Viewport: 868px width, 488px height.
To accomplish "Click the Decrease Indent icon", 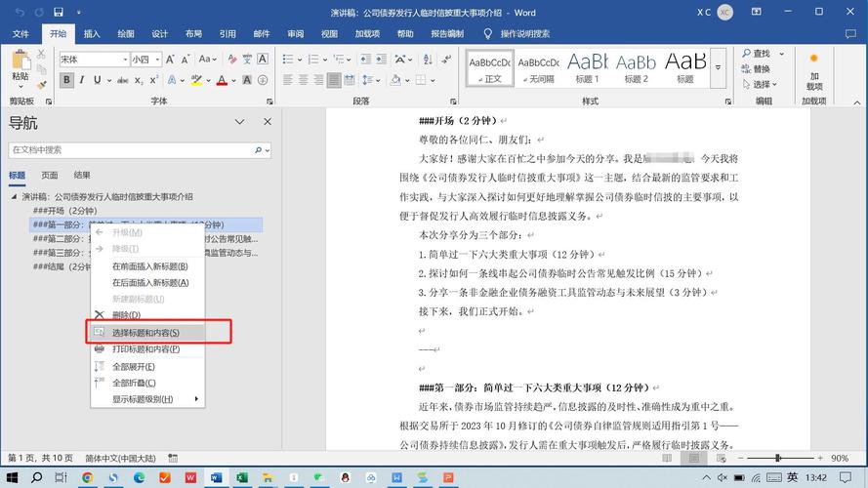I will tap(365, 60).
